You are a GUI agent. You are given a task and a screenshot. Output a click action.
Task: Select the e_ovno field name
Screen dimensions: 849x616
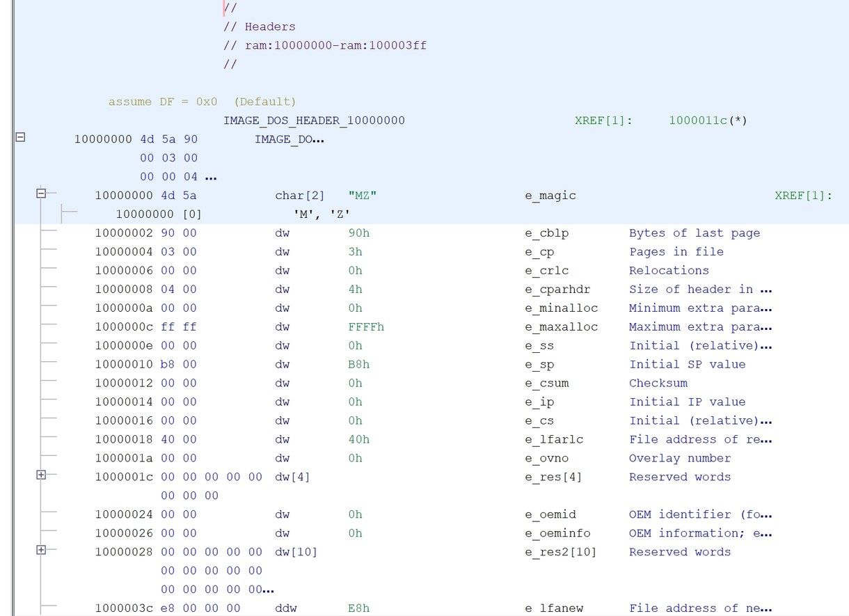pos(546,459)
